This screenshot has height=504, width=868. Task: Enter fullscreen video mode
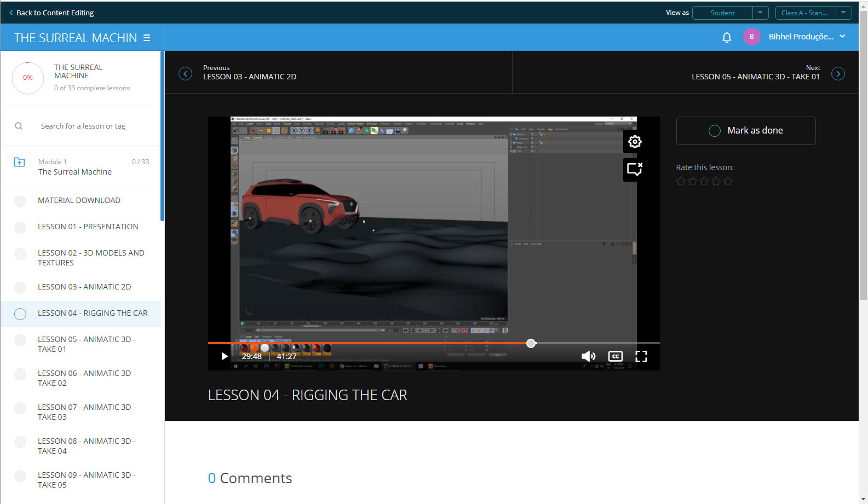pyautogui.click(x=641, y=356)
